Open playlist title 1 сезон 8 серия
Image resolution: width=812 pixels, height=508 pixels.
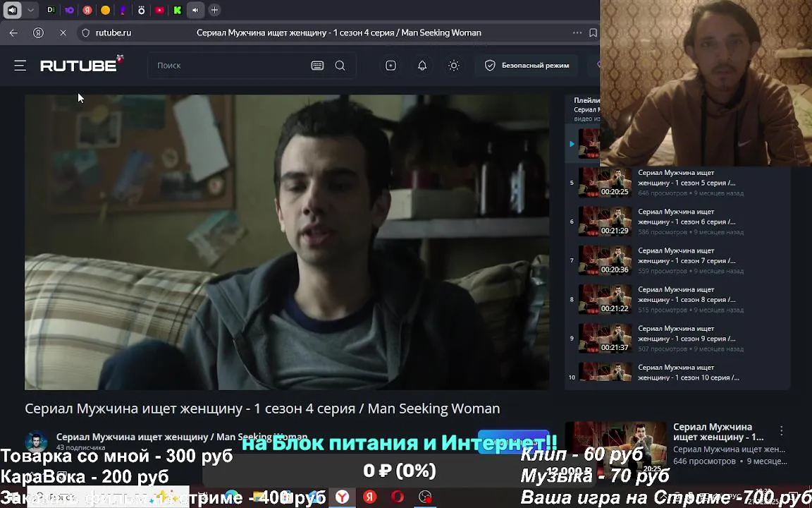(x=687, y=294)
